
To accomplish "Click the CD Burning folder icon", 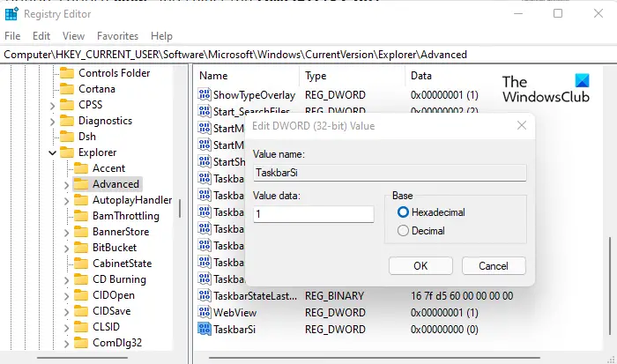I will coord(81,279).
